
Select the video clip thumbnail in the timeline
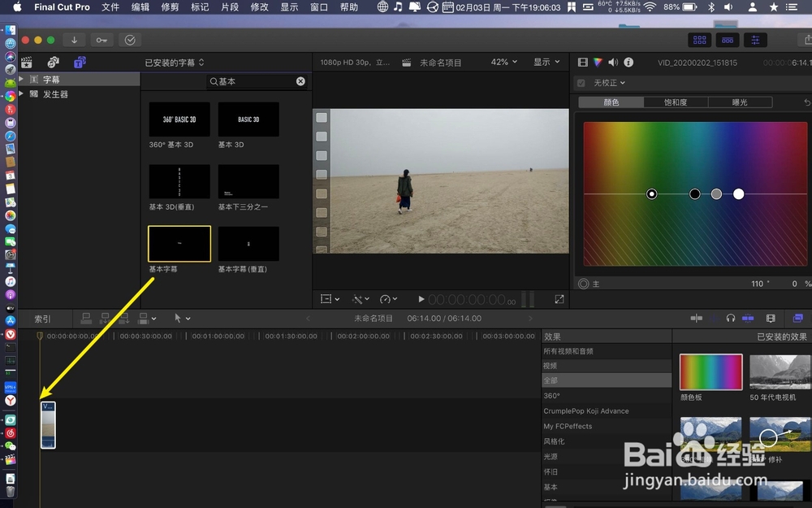pyautogui.click(x=47, y=424)
